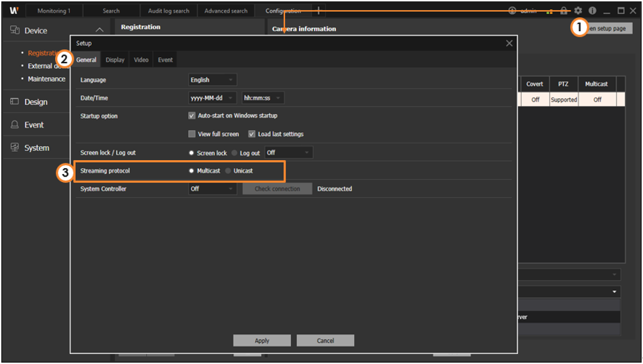Open the Video tab in Setup
The height and width of the screenshot is (364, 643).
click(141, 60)
